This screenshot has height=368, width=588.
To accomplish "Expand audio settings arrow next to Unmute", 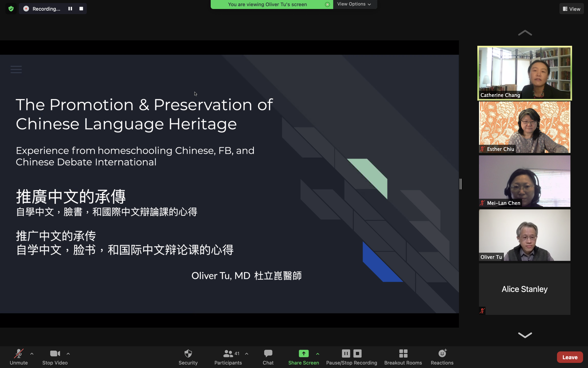I will tap(32, 354).
